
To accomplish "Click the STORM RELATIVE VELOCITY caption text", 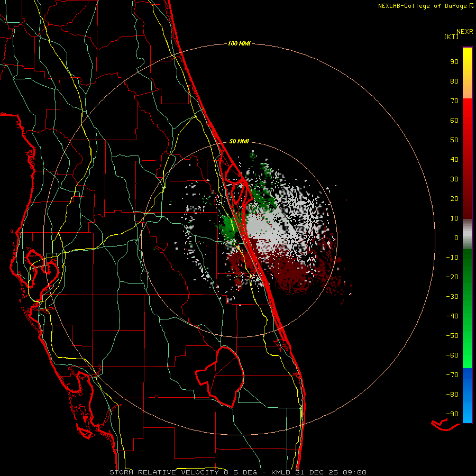I will pos(164,472).
